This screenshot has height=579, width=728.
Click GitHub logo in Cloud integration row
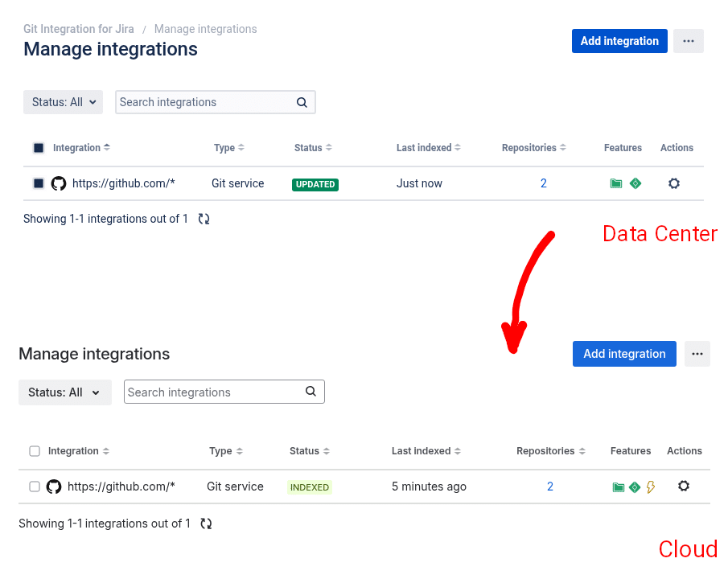coord(54,487)
